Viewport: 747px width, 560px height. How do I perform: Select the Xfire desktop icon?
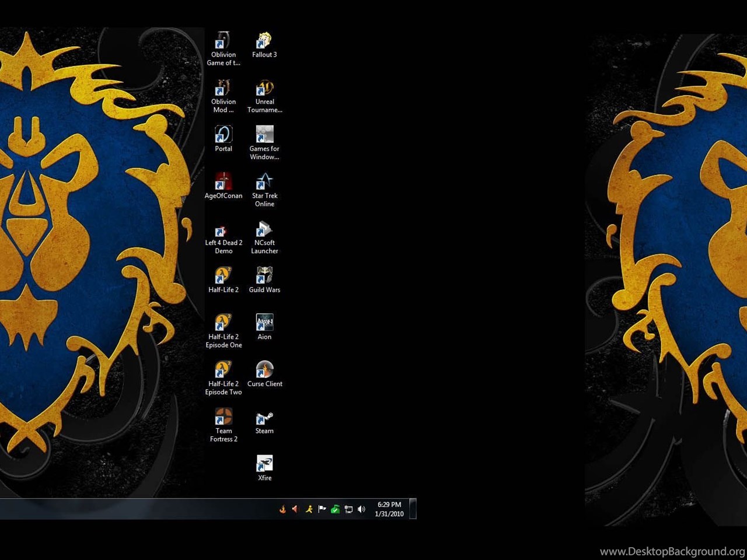[x=264, y=468]
